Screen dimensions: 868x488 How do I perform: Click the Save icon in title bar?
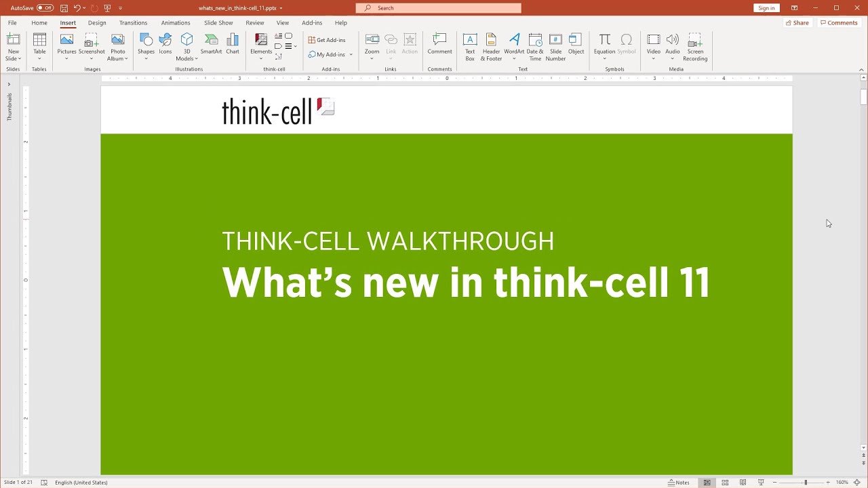(x=64, y=8)
